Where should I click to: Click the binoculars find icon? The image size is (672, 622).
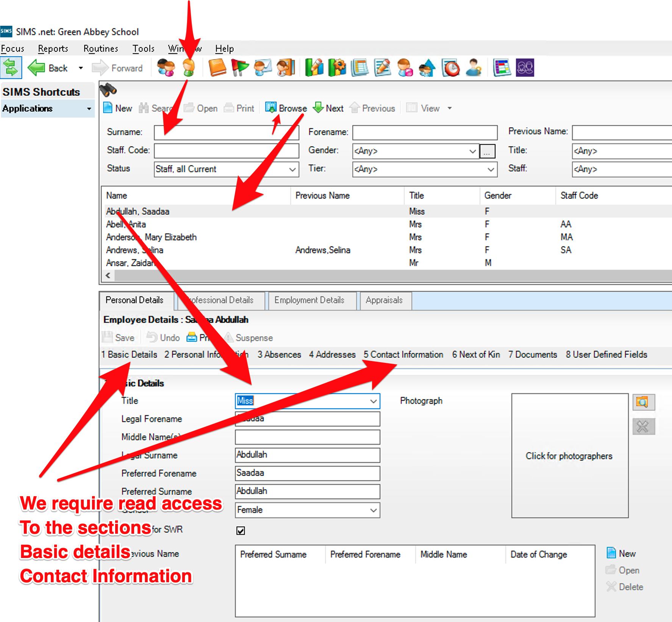pyautogui.click(x=108, y=90)
